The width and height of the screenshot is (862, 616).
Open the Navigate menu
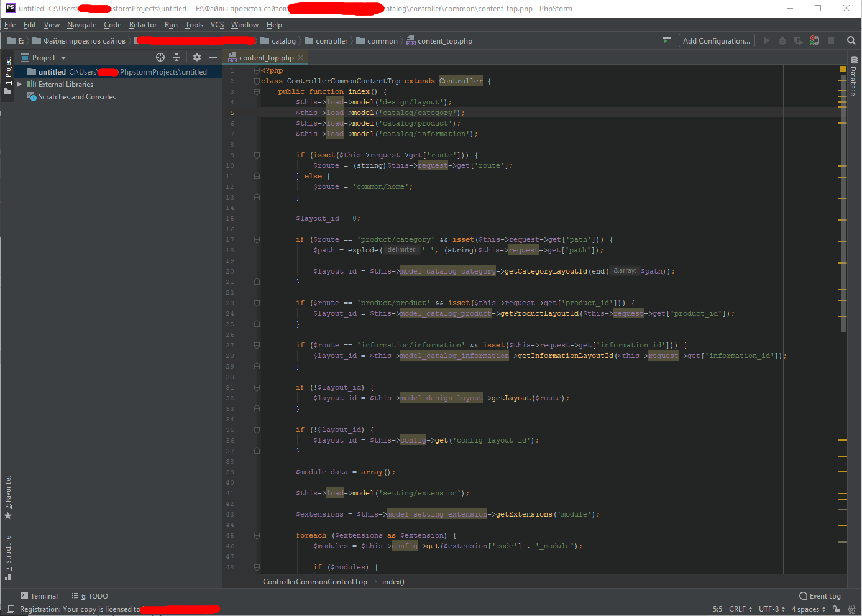(x=81, y=25)
